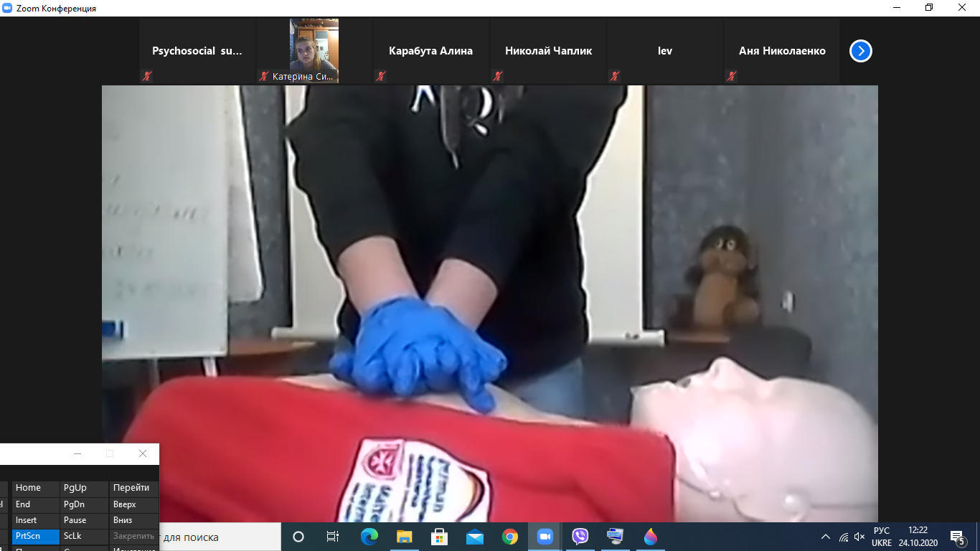This screenshot has width=980, height=551.
Task: Click the Zoom logo in title bar
Action: (8, 8)
